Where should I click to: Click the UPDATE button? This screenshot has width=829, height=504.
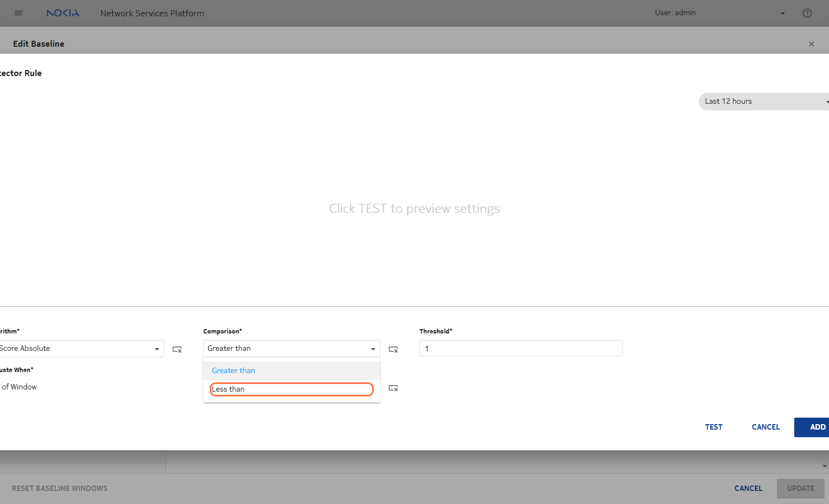tap(800, 488)
